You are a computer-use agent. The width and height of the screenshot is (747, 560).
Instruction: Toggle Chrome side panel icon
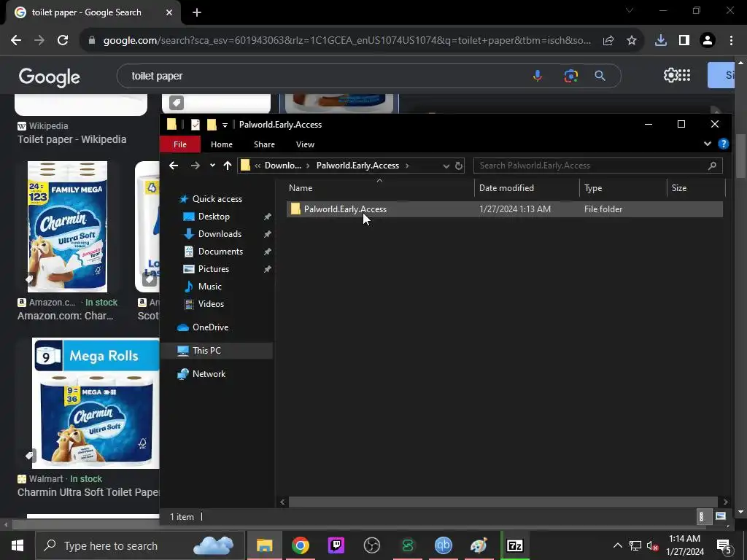tap(684, 41)
